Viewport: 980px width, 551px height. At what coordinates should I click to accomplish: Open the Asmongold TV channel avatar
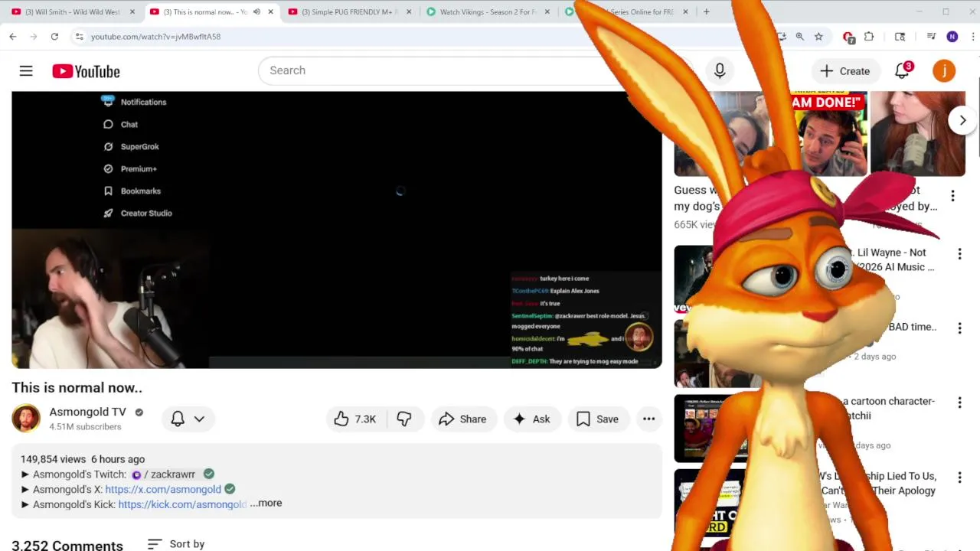click(x=25, y=418)
